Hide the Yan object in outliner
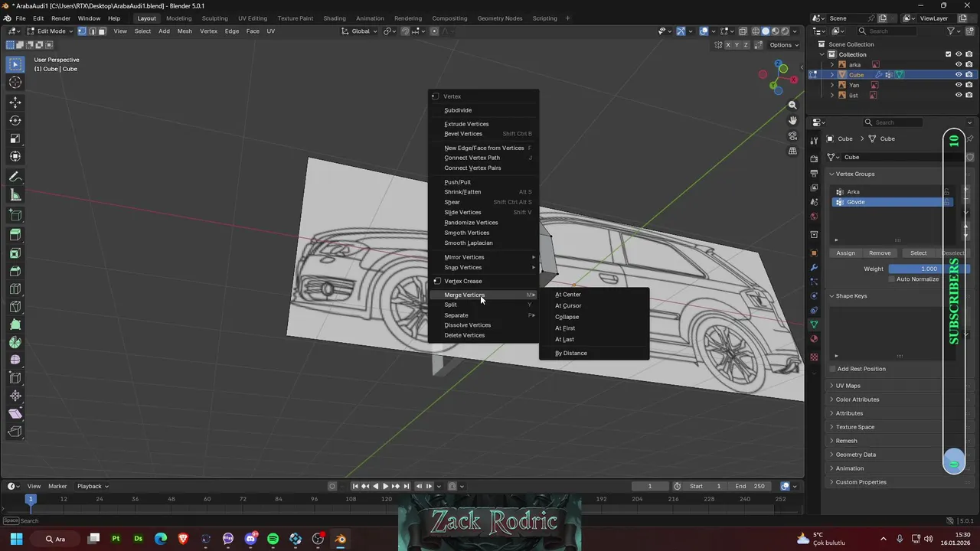The width and height of the screenshot is (980, 551). pyautogui.click(x=959, y=85)
